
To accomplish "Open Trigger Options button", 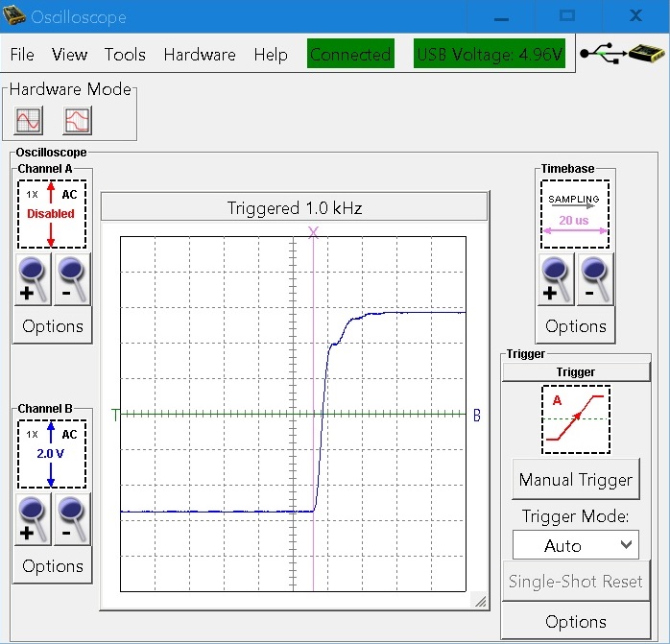I will 575,622.
